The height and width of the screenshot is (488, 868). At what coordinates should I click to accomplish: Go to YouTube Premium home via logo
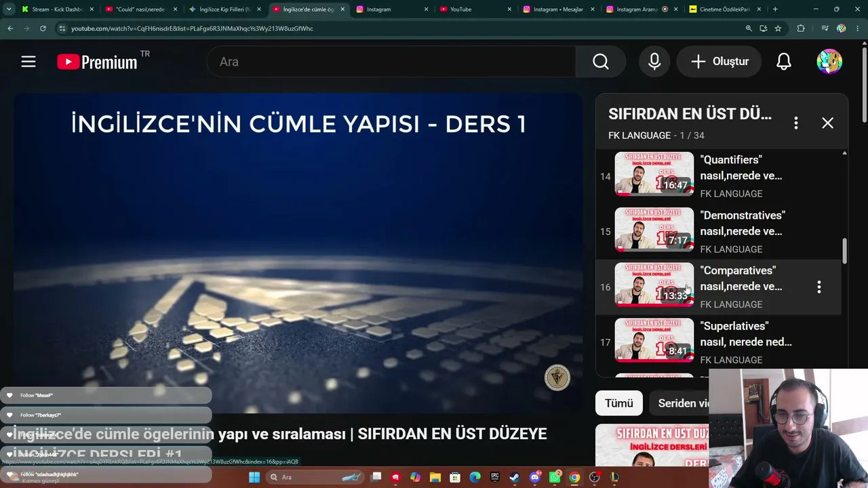point(97,62)
